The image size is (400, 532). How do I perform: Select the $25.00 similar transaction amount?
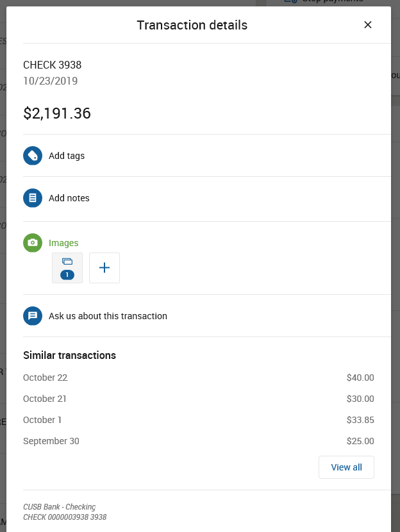[x=360, y=441]
